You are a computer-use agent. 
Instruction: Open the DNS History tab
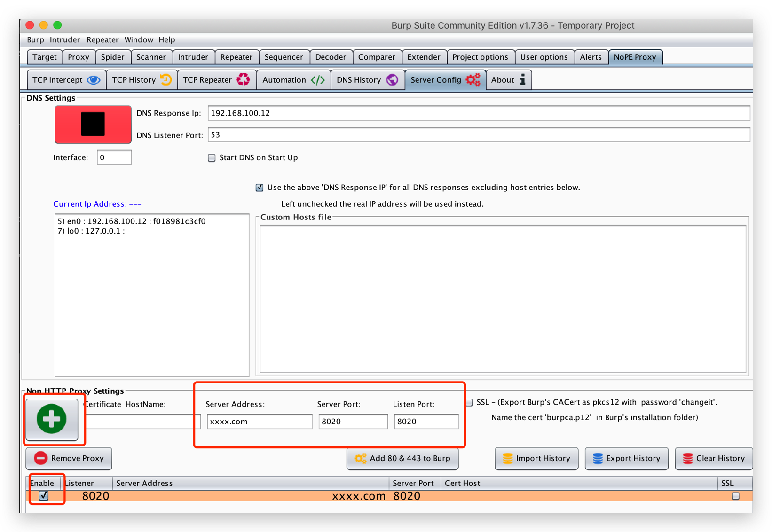pyautogui.click(x=368, y=80)
